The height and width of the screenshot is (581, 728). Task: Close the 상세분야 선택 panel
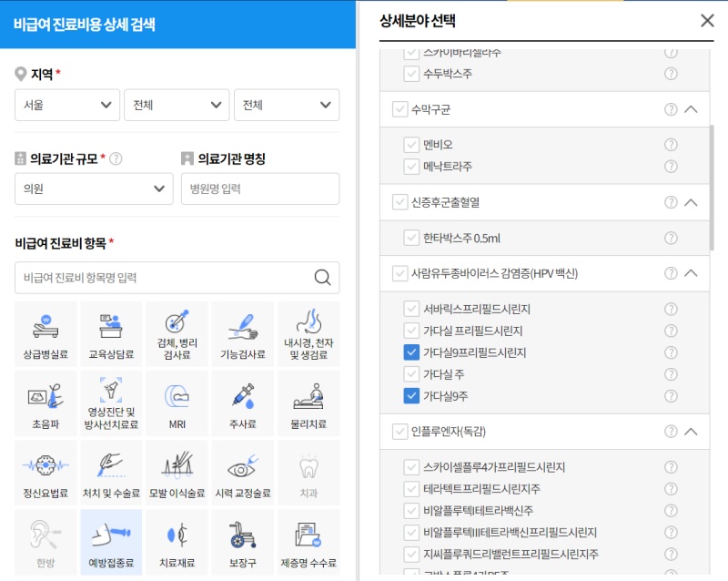[x=707, y=20]
